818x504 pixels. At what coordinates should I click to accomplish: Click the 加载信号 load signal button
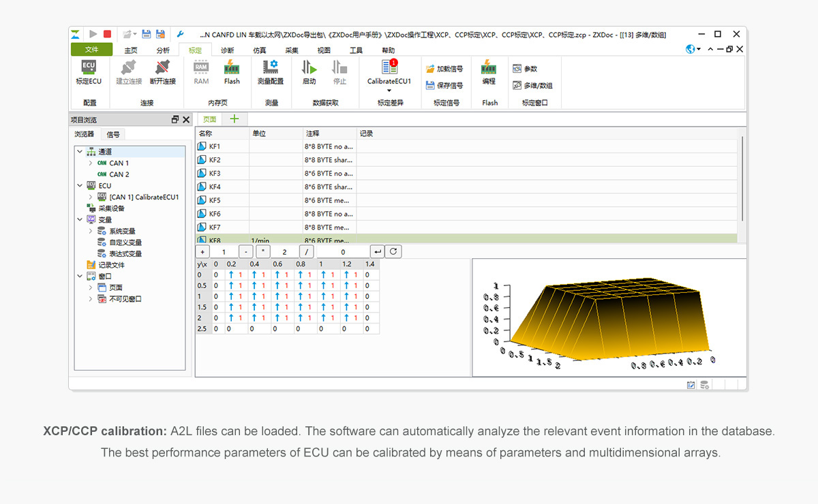444,69
